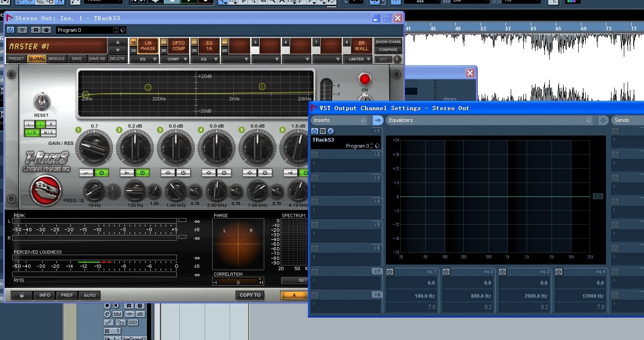Toggle the TRackS3 plugin power button in title strip
Viewport: 644px width, 340px height.
point(10,30)
